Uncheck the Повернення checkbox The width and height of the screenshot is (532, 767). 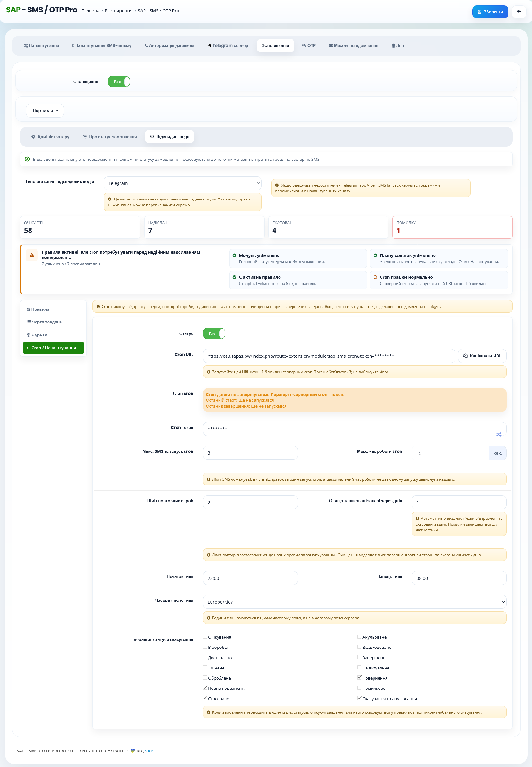359,678
